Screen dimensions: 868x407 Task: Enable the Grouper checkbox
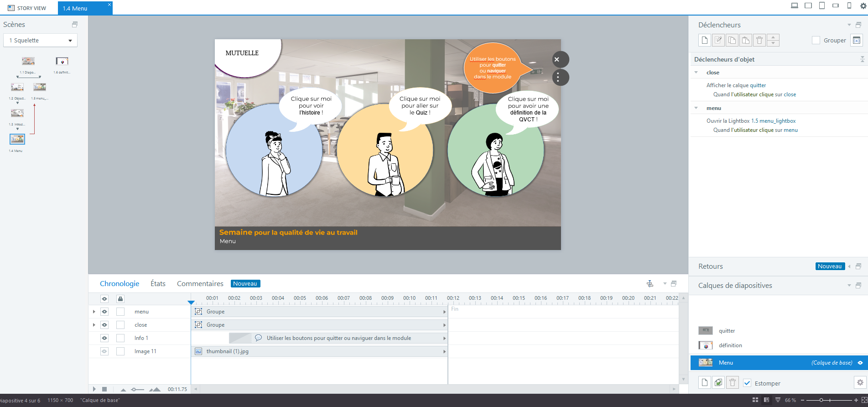click(816, 40)
